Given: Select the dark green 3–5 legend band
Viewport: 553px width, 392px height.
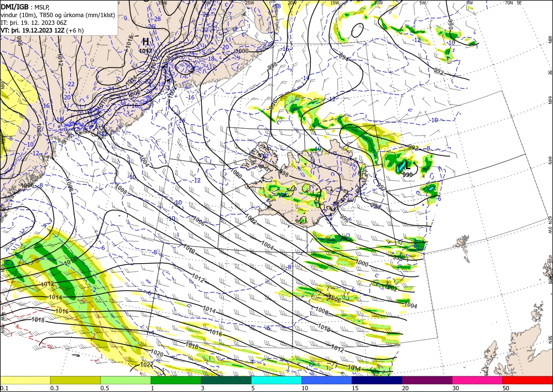Looking at the screenshot, I should click(226, 380).
